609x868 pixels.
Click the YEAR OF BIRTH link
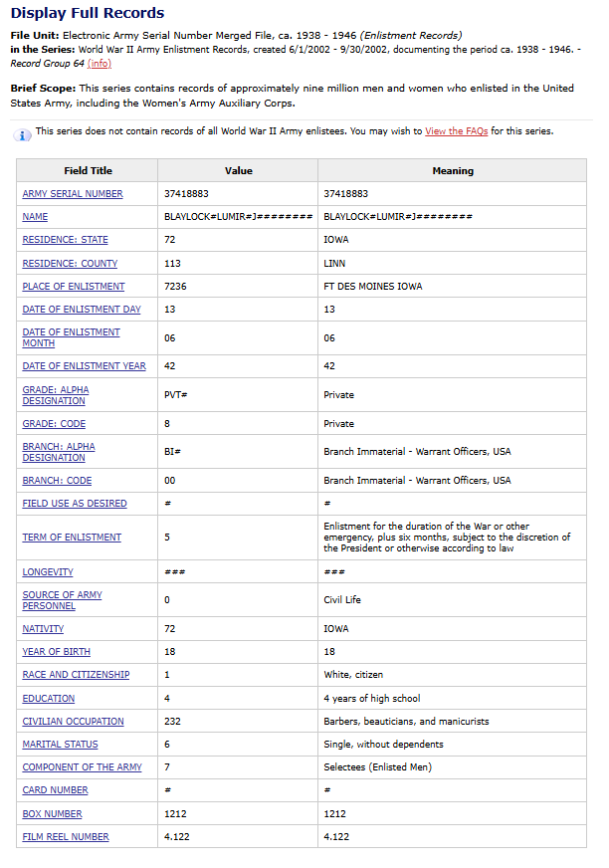[x=56, y=652]
